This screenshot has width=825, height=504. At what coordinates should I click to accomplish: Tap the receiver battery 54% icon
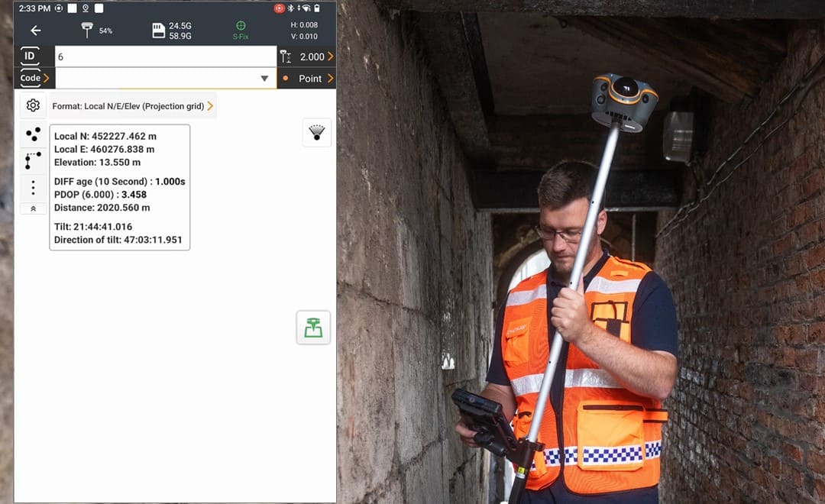pos(97,31)
